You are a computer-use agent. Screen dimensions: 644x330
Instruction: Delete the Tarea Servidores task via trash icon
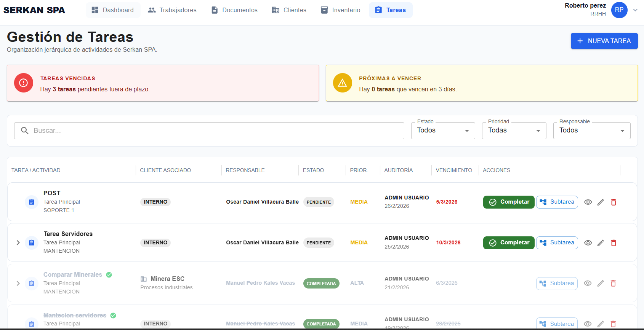(614, 243)
